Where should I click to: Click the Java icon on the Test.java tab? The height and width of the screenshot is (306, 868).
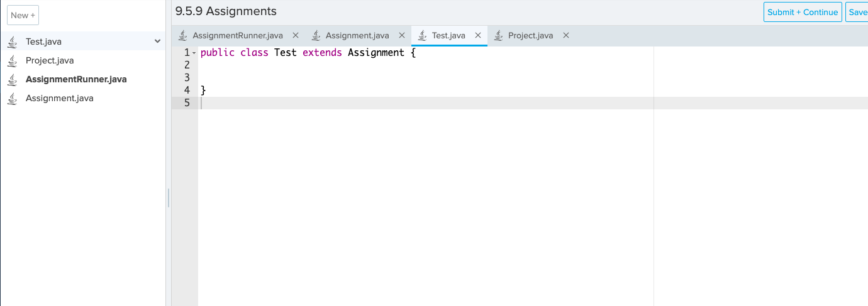coord(422,35)
